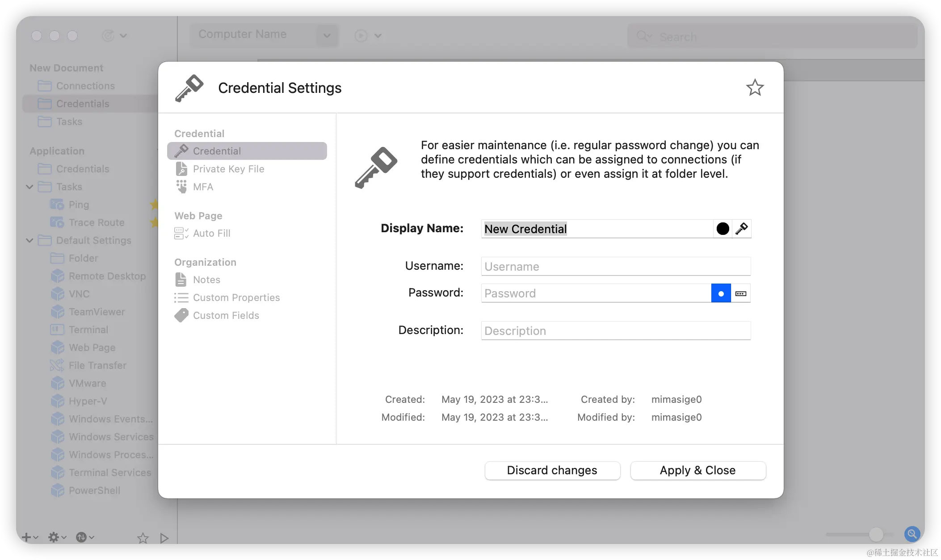The image size is (941, 560).
Task: Open Auto Fill web page settings
Action: [211, 233]
